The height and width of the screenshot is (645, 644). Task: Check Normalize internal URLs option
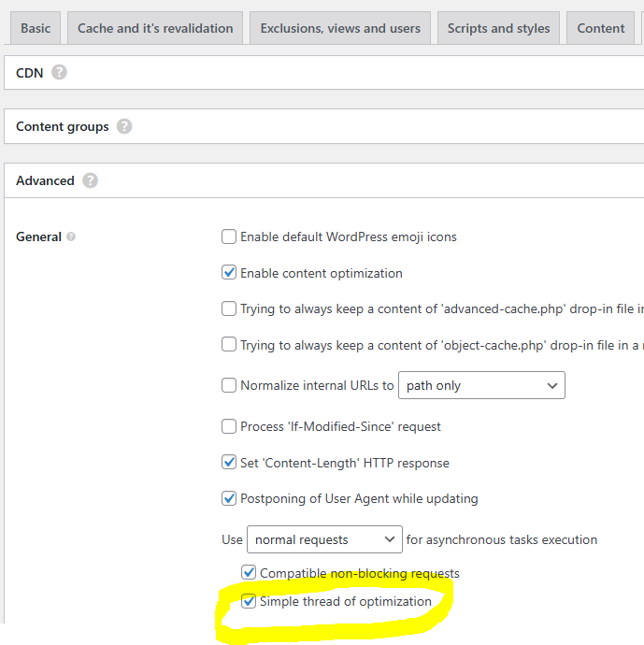[x=229, y=385]
